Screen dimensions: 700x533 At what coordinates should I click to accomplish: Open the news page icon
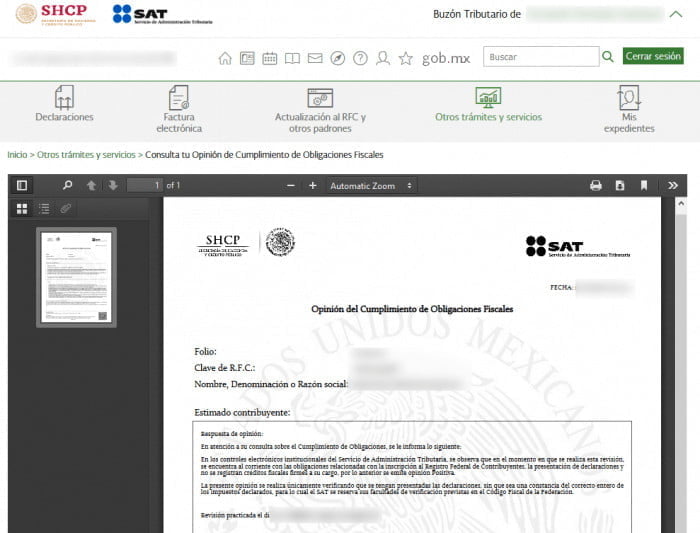247,58
